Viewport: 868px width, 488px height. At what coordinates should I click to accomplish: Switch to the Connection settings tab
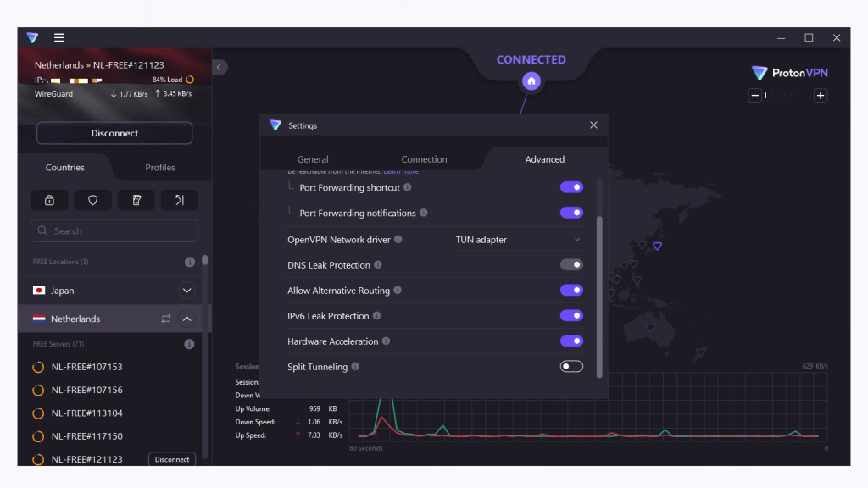(x=424, y=159)
